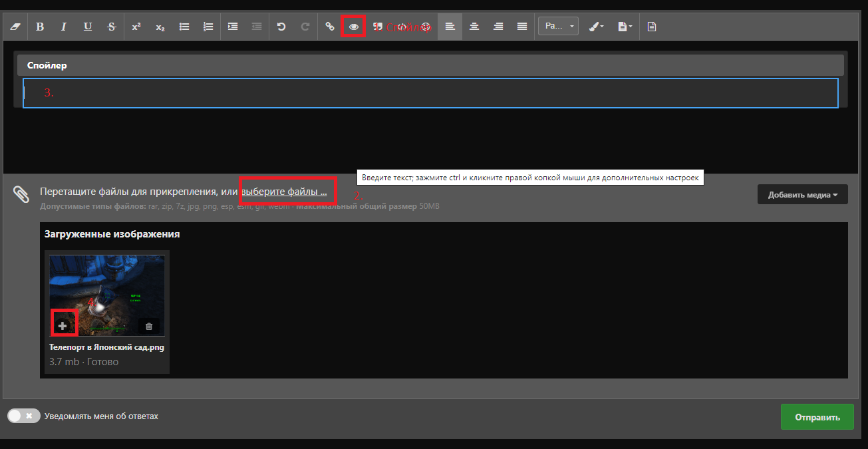The width and height of the screenshot is (868, 449).
Task: Click the eraser remove-format icon
Action: (17, 27)
